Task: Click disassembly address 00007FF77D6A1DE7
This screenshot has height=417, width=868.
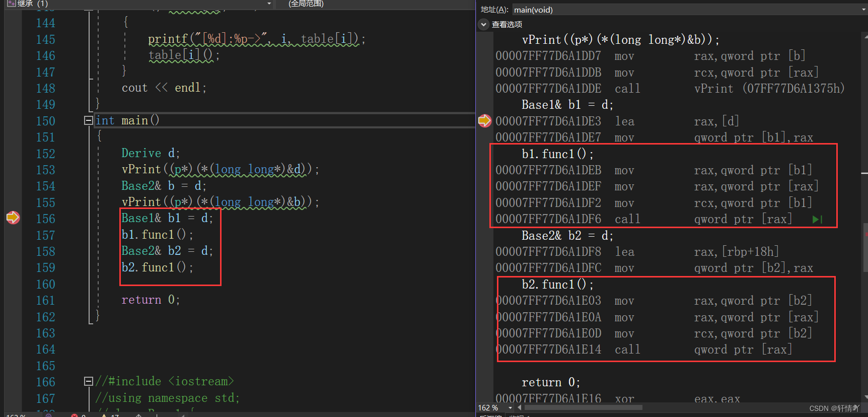Action: click(548, 137)
